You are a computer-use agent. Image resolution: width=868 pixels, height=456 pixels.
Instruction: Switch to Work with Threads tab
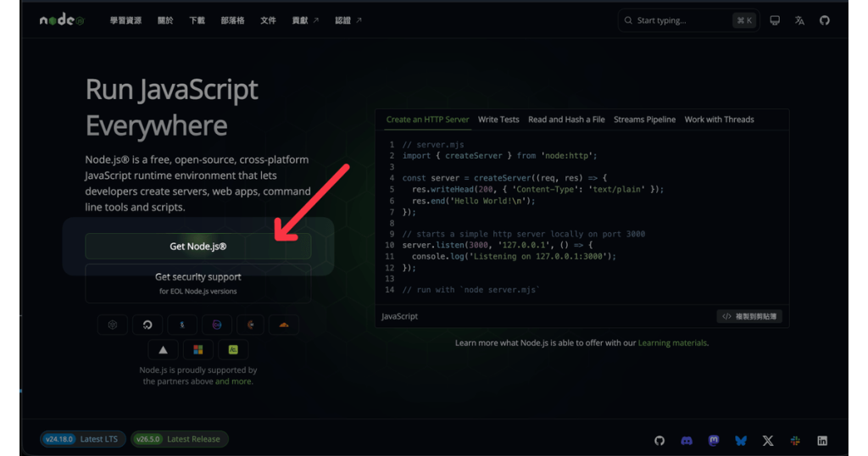point(719,120)
